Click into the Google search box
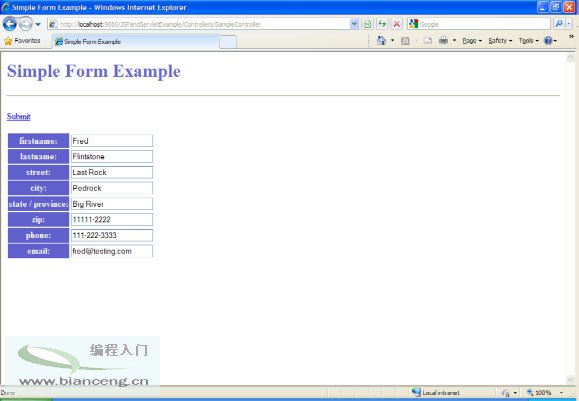Screen dimensions: 579x401 [484, 24]
